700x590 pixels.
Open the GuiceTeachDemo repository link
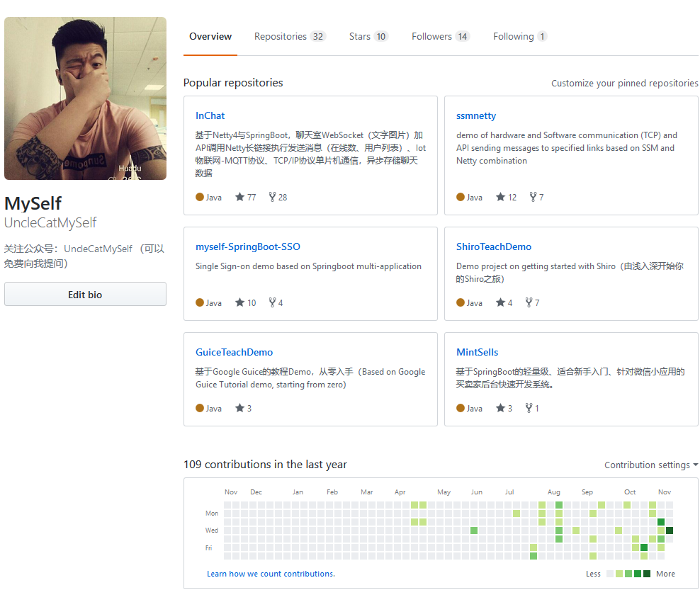click(234, 352)
